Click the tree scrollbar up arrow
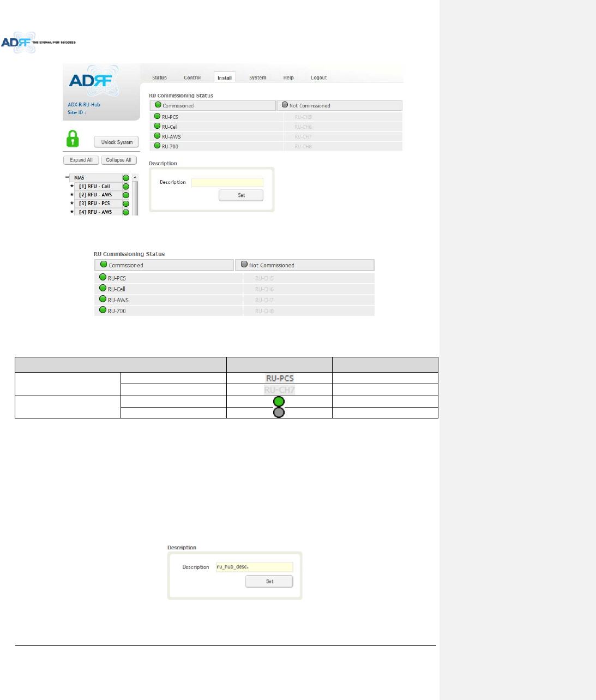 pos(135,177)
